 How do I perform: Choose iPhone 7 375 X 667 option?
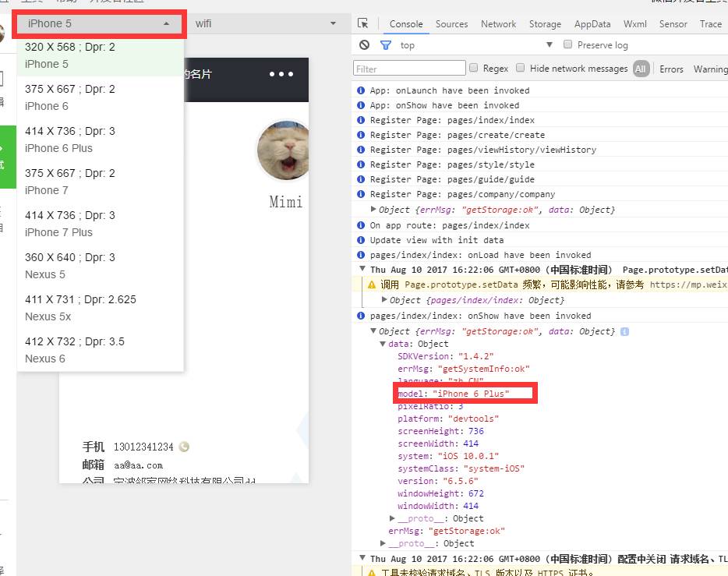[101, 182]
